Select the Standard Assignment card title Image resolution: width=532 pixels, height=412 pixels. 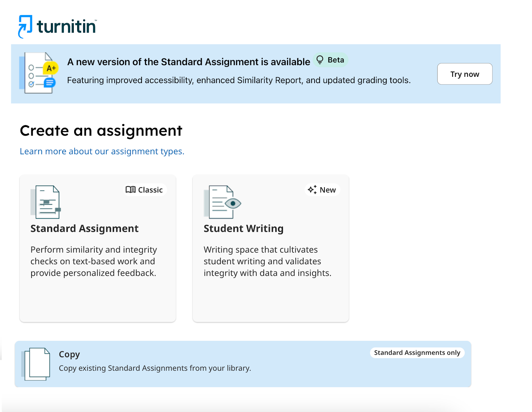tap(84, 228)
